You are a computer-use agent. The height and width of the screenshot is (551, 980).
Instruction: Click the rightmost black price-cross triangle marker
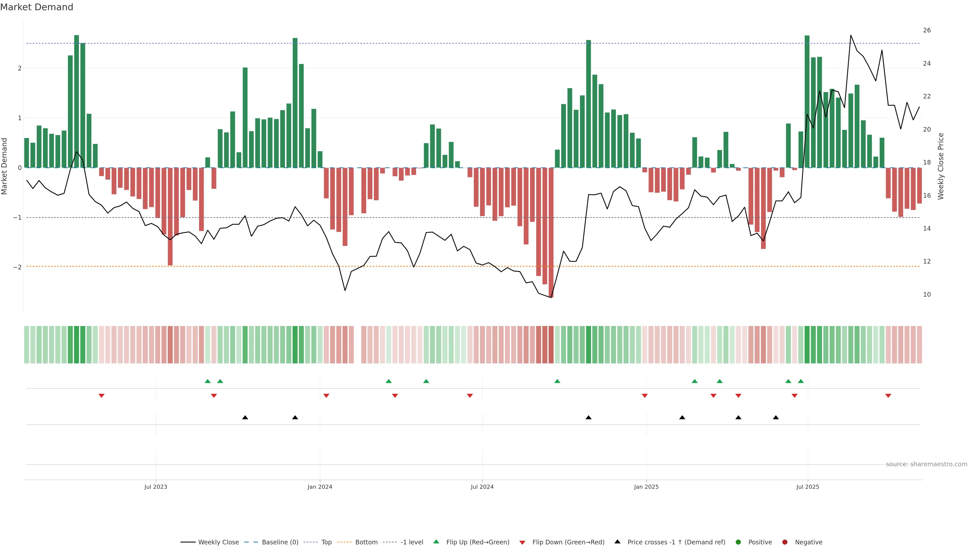coord(776,418)
